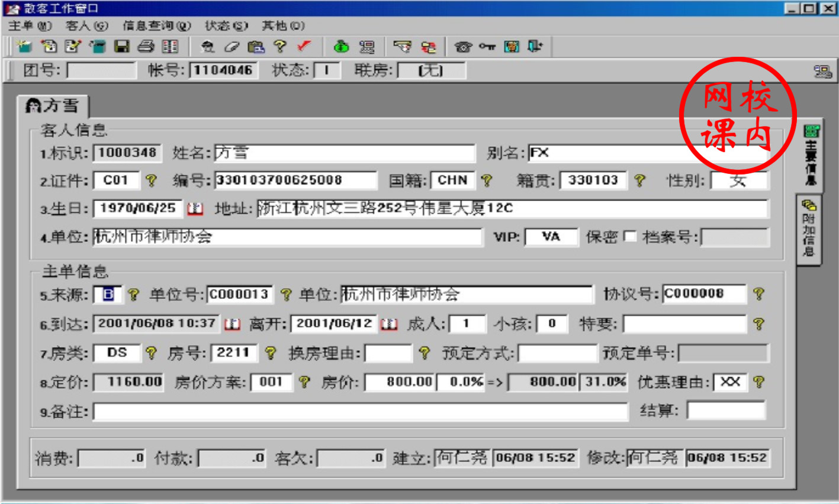Click the clipboard toolbar icon
This screenshot has height=504, width=839.
256,46
